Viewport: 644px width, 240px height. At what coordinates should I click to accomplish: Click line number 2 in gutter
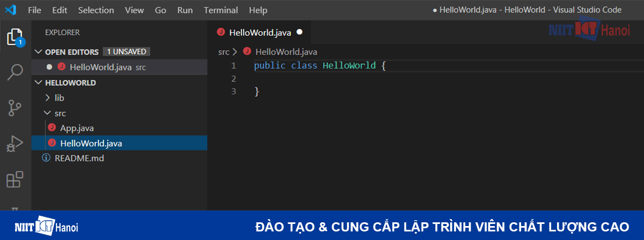click(x=233, y=79)
